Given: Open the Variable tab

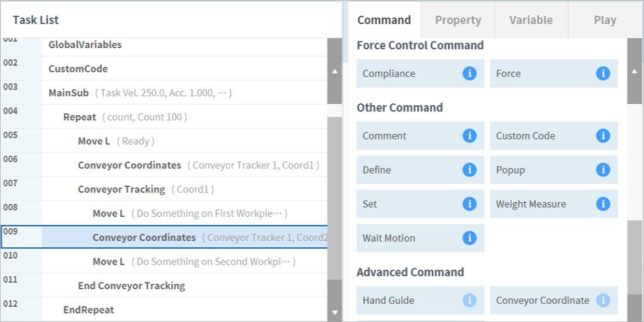Looking at the screenshot, I should pyautogui.click(x=531, y=20).
